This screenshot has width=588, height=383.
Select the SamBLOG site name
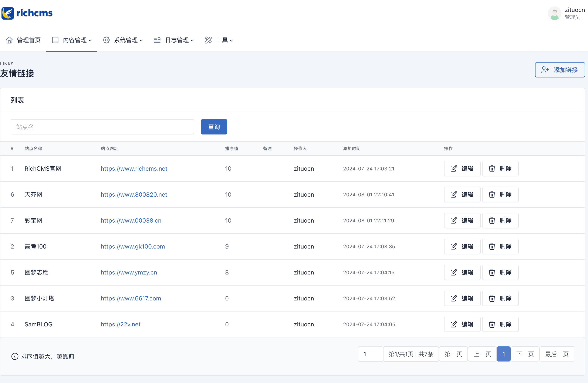coord(38,324)
